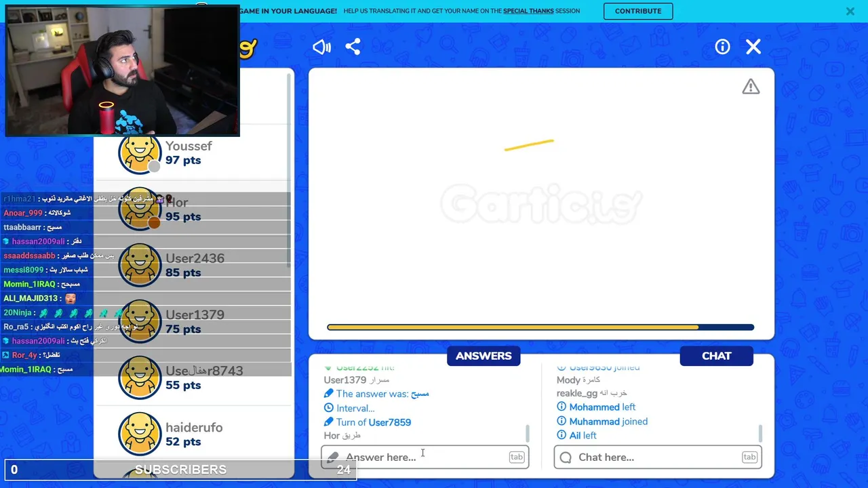Screen dimensions: 868x488
Task: Click 20Ninja stream chat name
Action: (x=18, y=312)
